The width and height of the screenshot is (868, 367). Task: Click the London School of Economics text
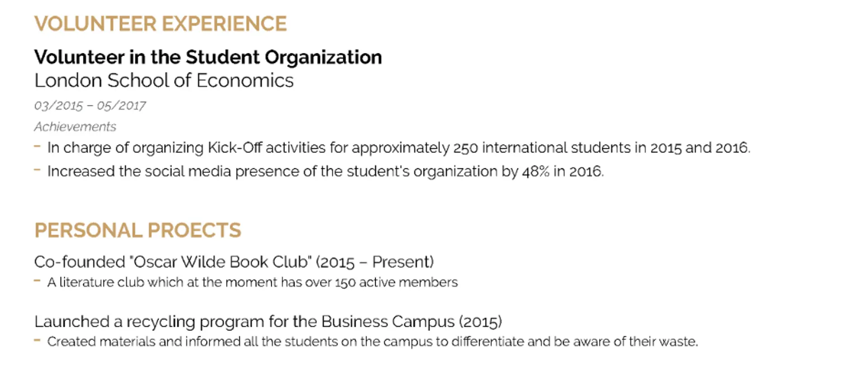(x=164, y=81)
